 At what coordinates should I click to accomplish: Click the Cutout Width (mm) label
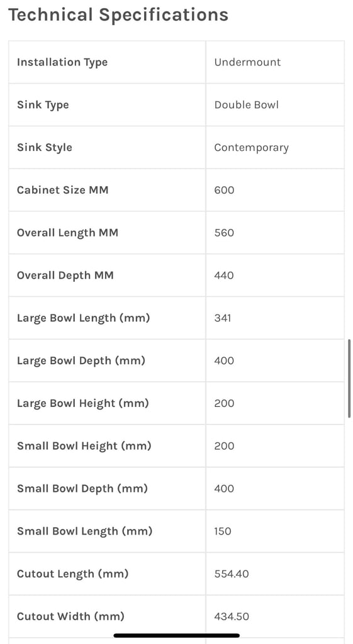[70, 616]
